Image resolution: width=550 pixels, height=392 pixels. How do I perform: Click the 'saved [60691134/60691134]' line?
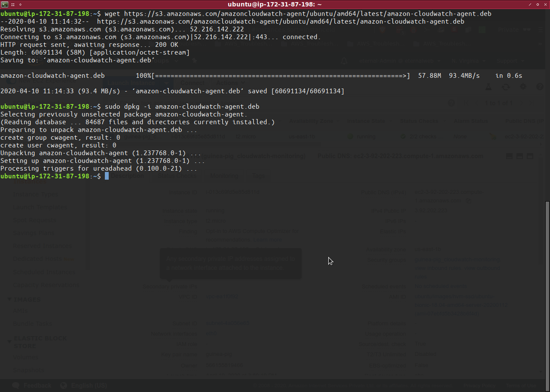point(172,91)
